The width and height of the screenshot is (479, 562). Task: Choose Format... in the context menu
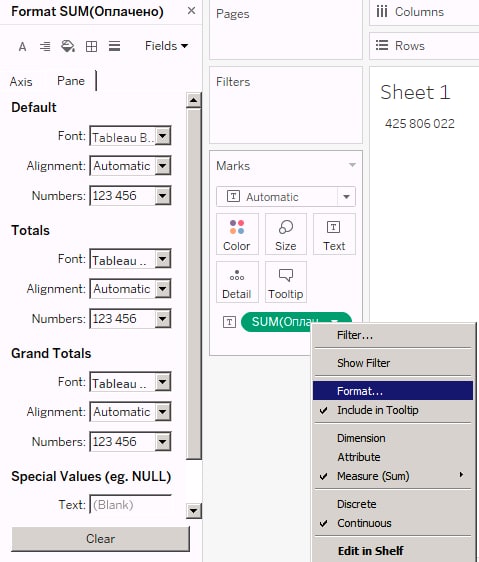[x=393, y=391]
